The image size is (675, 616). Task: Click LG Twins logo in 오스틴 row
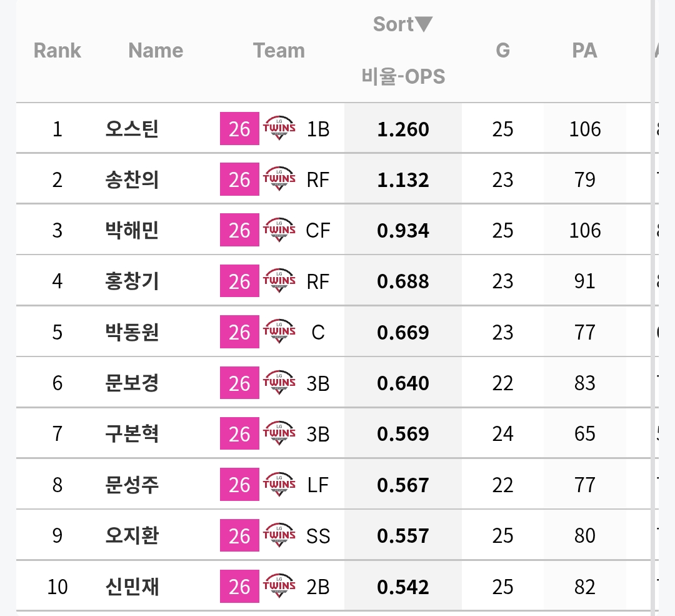tap(279, 128)
